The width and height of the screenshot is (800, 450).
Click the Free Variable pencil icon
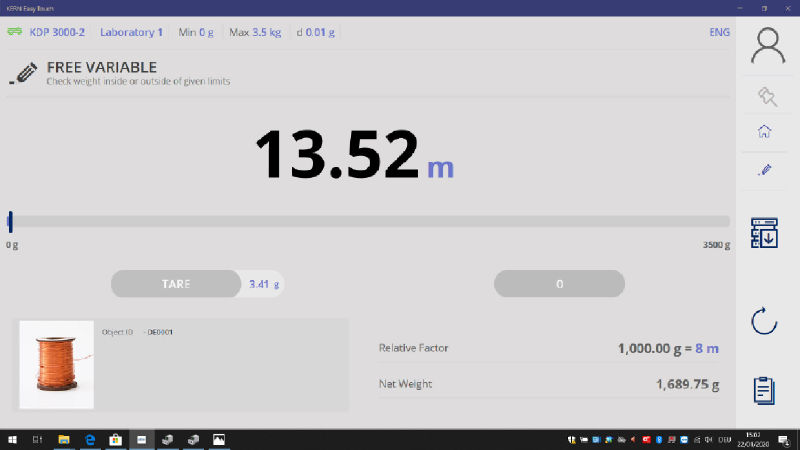[24, 73]
